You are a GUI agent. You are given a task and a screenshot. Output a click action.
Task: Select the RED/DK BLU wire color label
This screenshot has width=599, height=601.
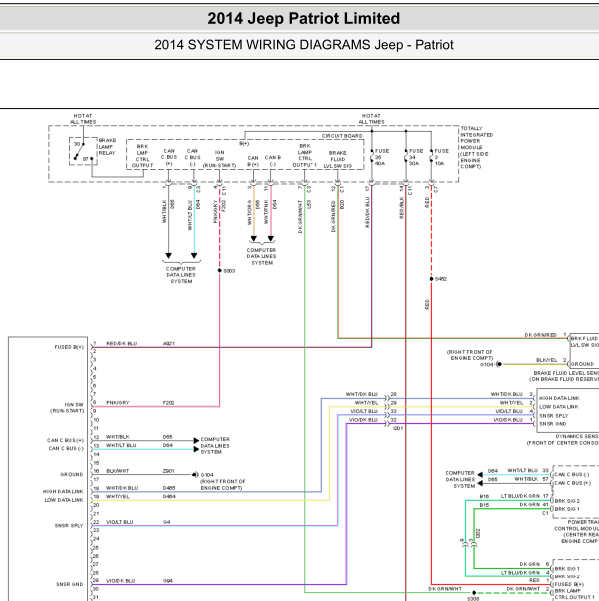point(121,343)
